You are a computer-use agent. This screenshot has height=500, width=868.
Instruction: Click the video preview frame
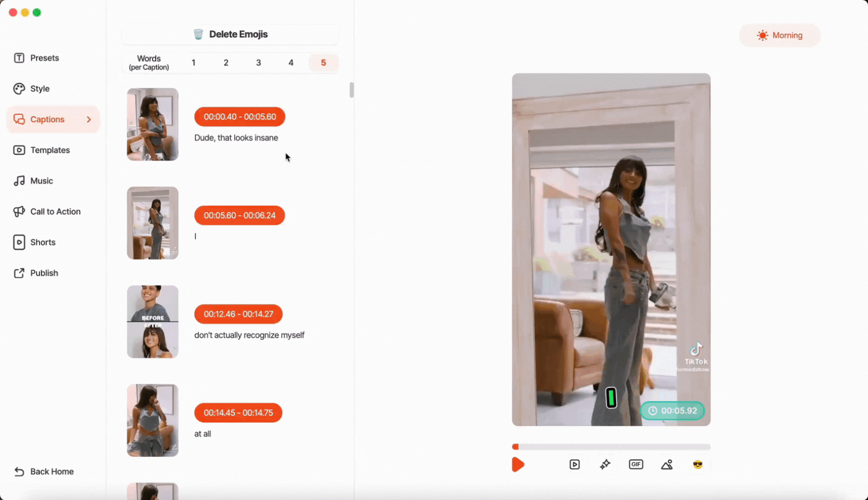tap(611, 250)
